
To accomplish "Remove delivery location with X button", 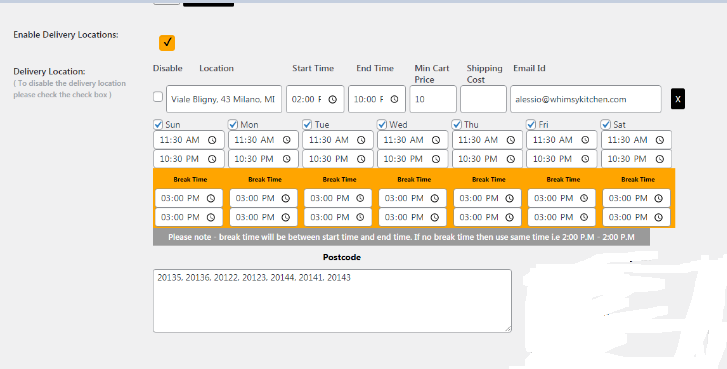I will (x=678, y=99).
